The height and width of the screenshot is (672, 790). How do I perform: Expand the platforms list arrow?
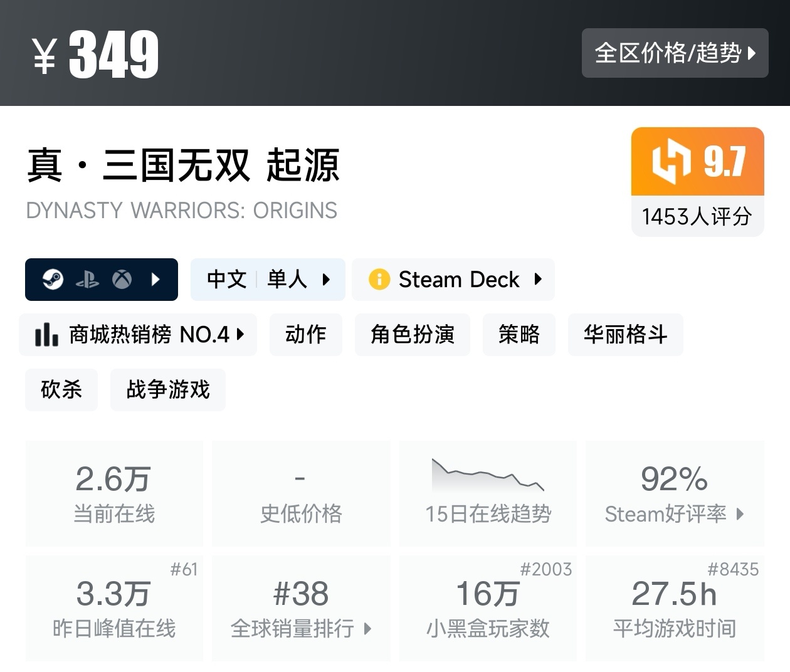click(x=156, y=279)
